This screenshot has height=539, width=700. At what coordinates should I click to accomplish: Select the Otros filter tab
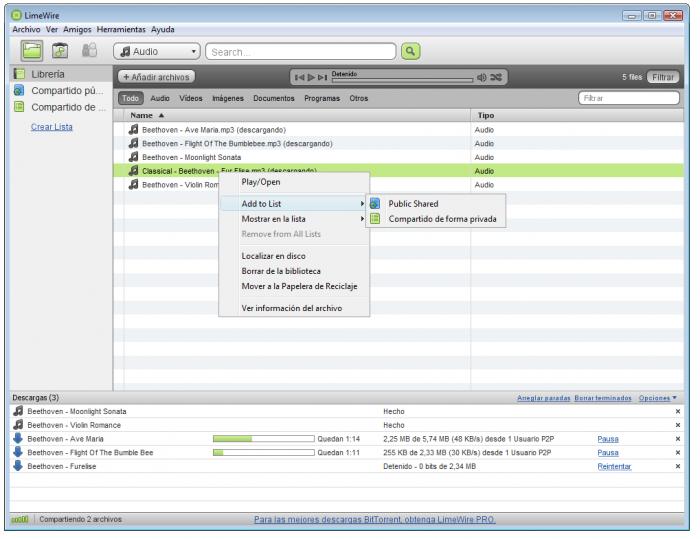click(358, 98)
